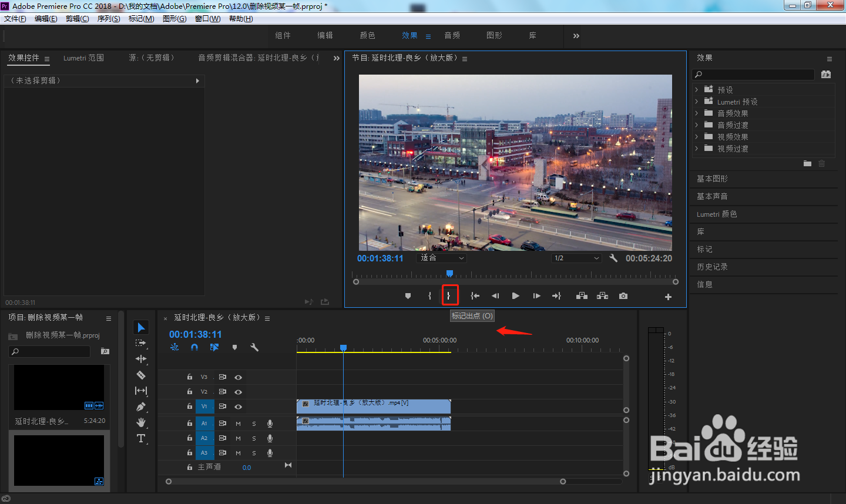Toggle timeline snap magnet icon
The width and height of the screenshot is (846, 504).
tap(194, 347)
